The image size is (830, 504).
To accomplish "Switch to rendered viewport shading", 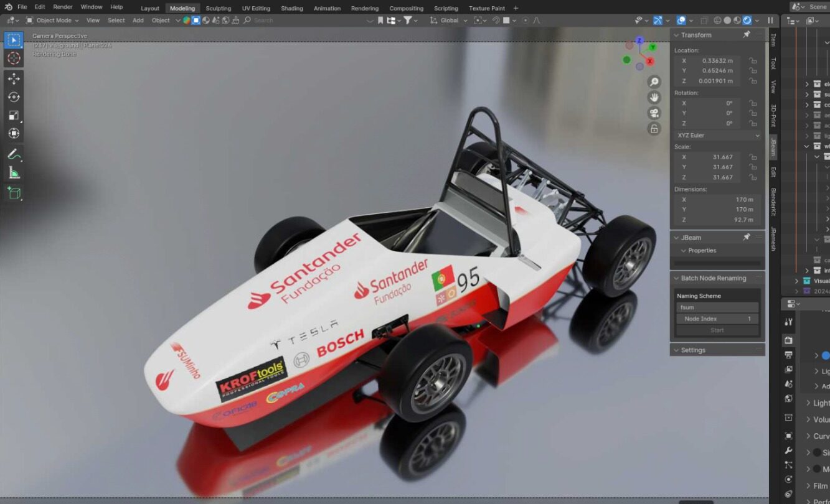I will coord(747,21).
